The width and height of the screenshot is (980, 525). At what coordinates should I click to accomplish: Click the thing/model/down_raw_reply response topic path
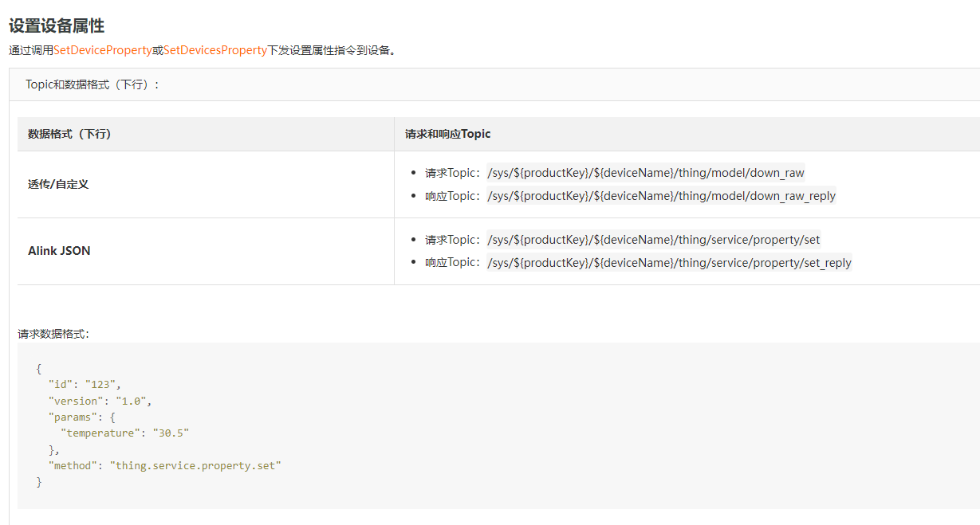pyautogui.click(x=661, y=196)
